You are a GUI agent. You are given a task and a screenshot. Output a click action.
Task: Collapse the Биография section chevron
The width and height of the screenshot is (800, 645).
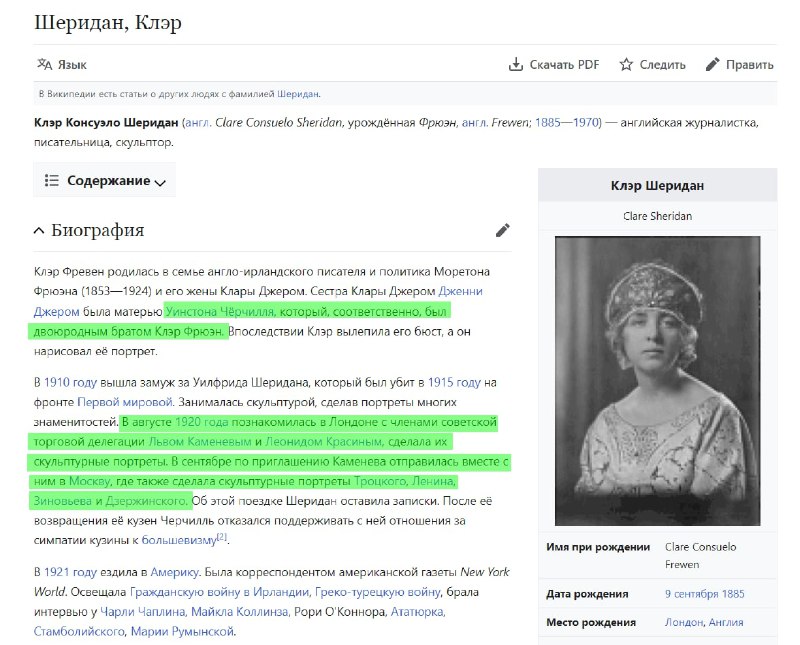pyautogui.click(x=39, y=231)
